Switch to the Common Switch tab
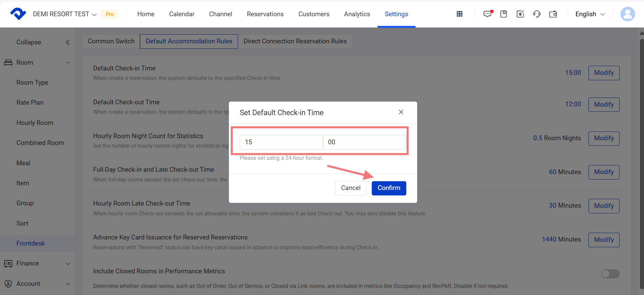This screenshot has width=644, height=295. (x=111, y=41)
